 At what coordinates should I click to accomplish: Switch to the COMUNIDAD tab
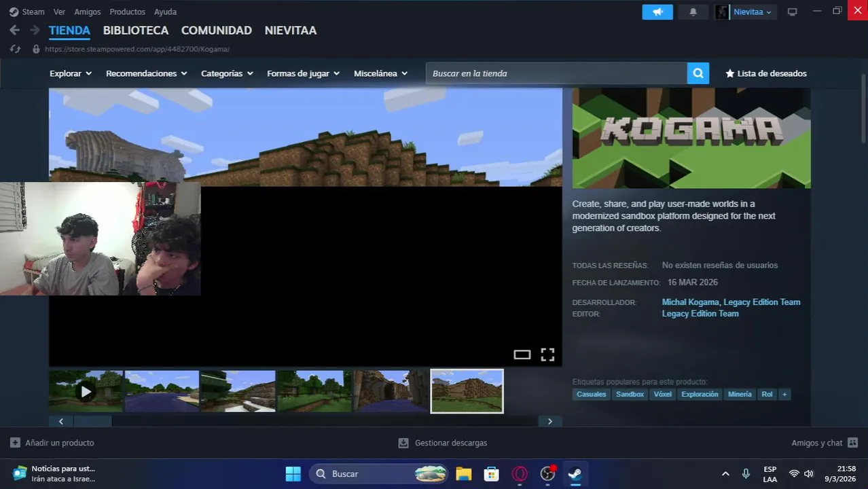click(x=217, y=31)
